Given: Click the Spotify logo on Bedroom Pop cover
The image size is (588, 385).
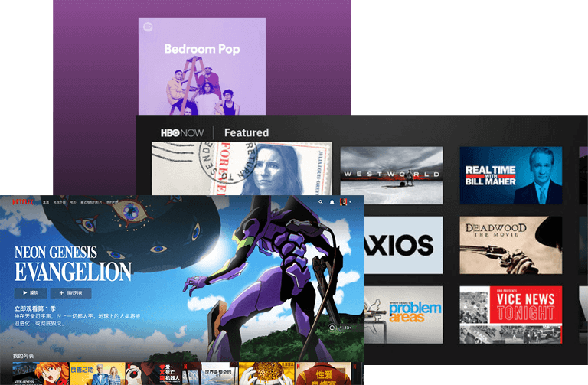Looking at the screenshot, I should [148, 28].
